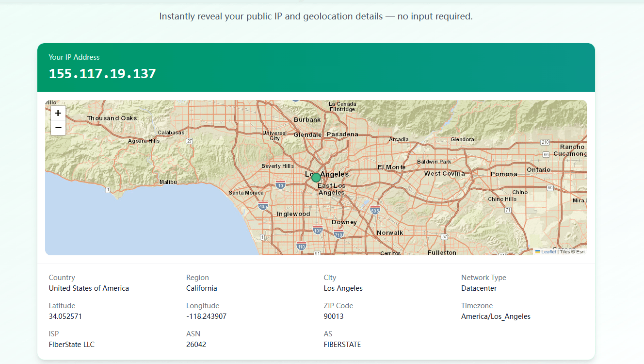Image resolution: width=644 pixels, height=364 pixels.
Task: Click the Agoura Hills label on map
Action: (x=144, y=141)
